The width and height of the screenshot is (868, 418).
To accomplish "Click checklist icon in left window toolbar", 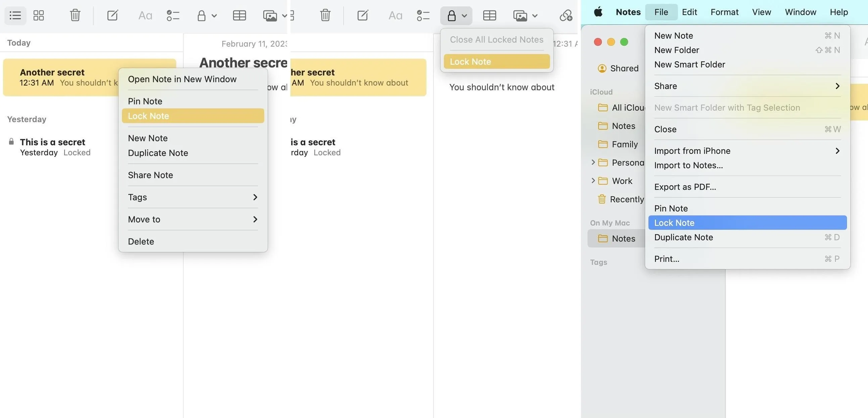I will click(x=173, y=15).
